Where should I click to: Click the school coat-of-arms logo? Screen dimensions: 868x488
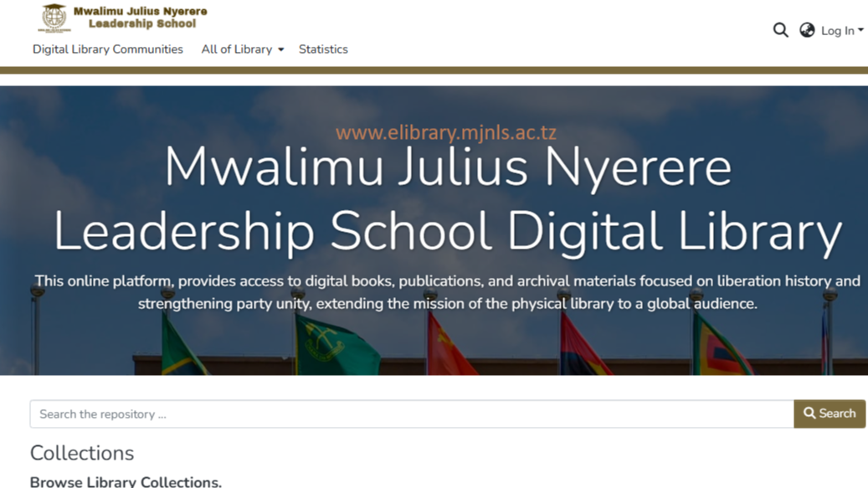[x=53, y=18]
